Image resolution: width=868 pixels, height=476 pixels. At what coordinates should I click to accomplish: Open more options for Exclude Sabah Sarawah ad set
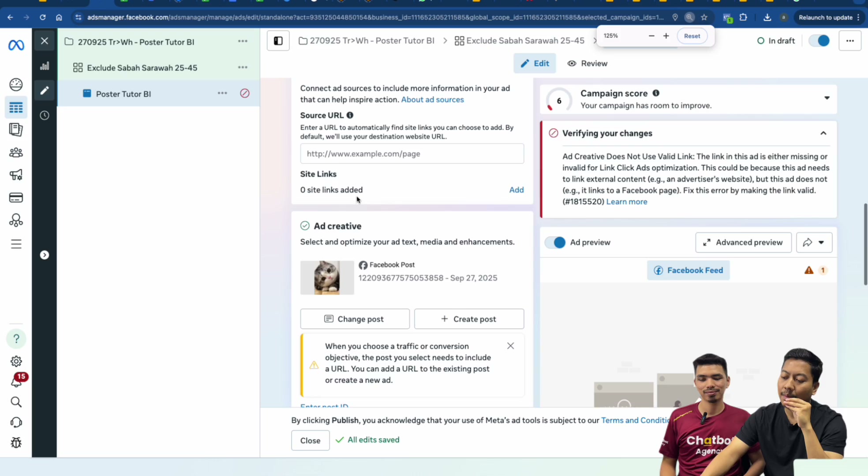coord(243,67)
